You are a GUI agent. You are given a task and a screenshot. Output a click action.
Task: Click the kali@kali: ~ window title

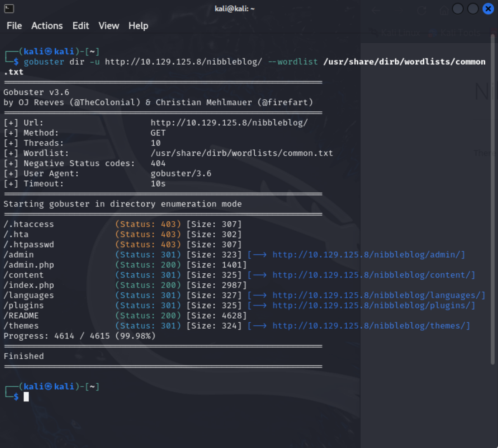click(234, 8)
